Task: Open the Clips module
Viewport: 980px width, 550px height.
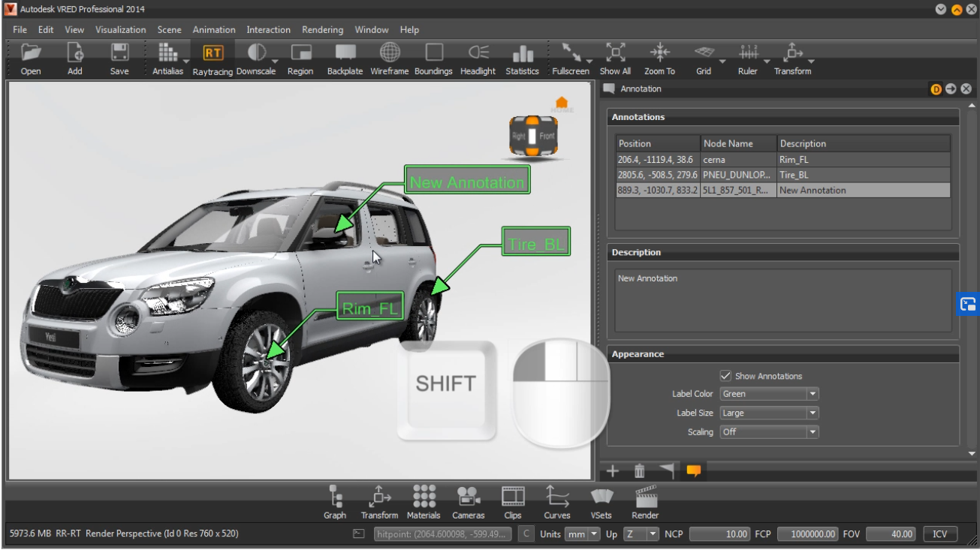Action: 513,495
